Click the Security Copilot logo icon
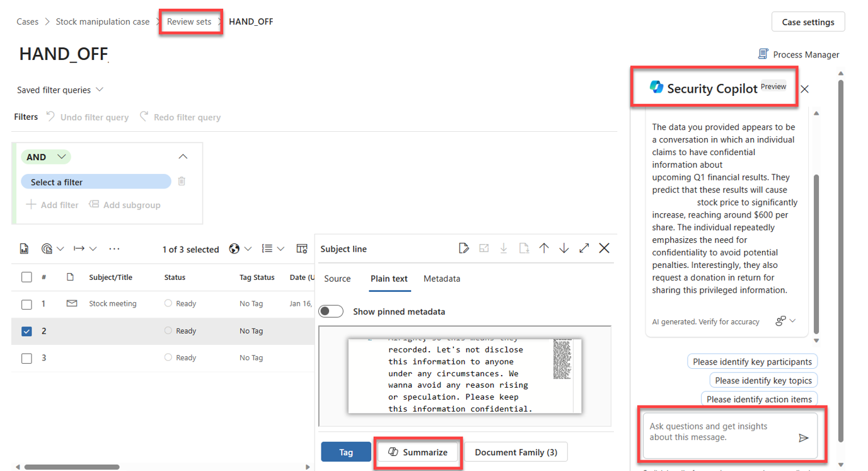The image size is (868, 471). tap(656, 88)
